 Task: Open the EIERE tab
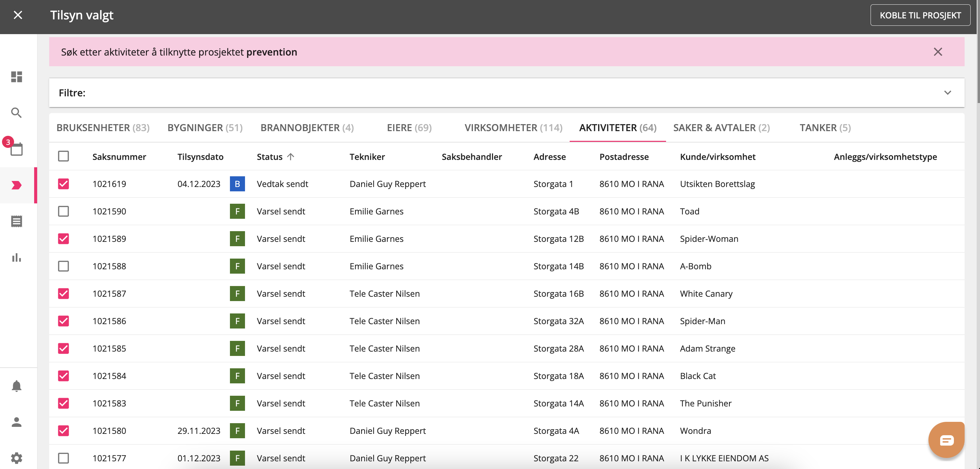click(409, 128)
